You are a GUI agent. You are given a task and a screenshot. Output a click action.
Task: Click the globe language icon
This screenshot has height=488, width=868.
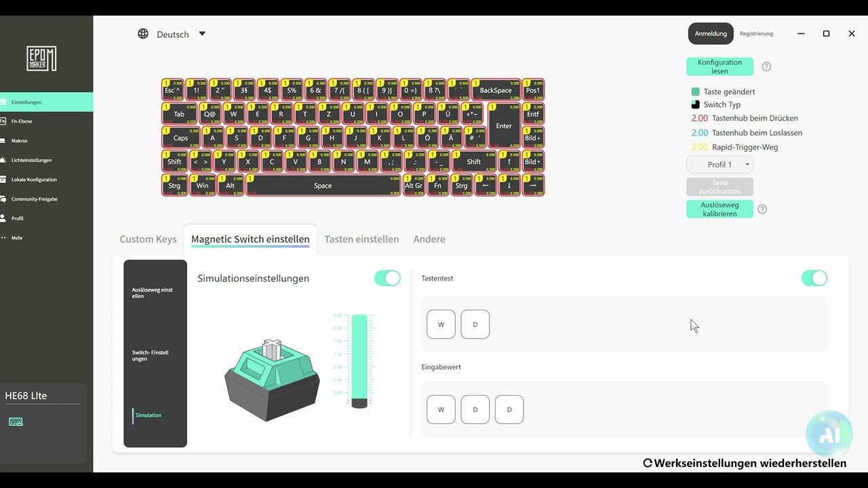(143, 34)
